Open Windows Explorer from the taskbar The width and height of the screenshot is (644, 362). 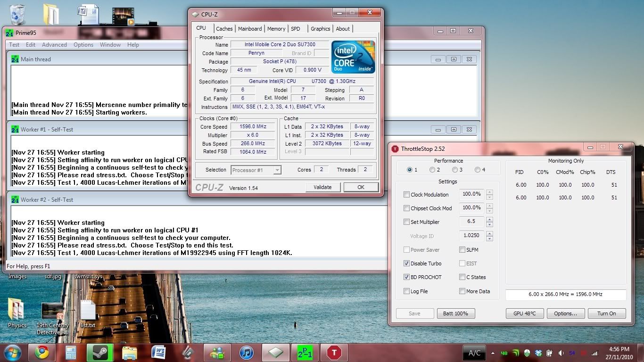[x=129, y=353]
